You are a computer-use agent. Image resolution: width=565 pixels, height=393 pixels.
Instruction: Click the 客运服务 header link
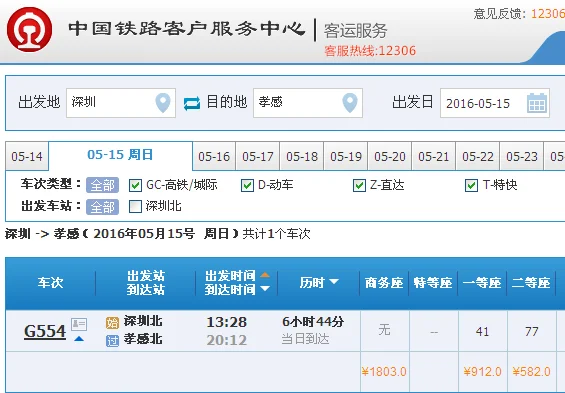tap(355, 31)
